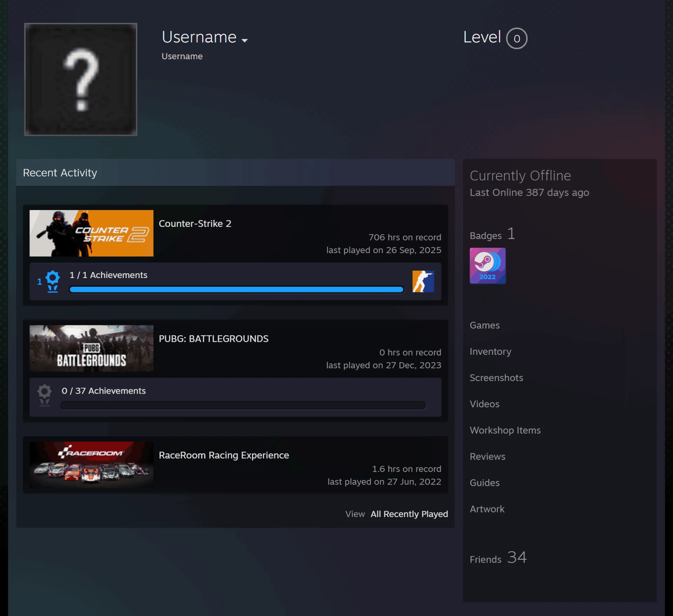This screenshot has width=673, height=616.
Task: Open Workshop Items link
Action: 505,430
